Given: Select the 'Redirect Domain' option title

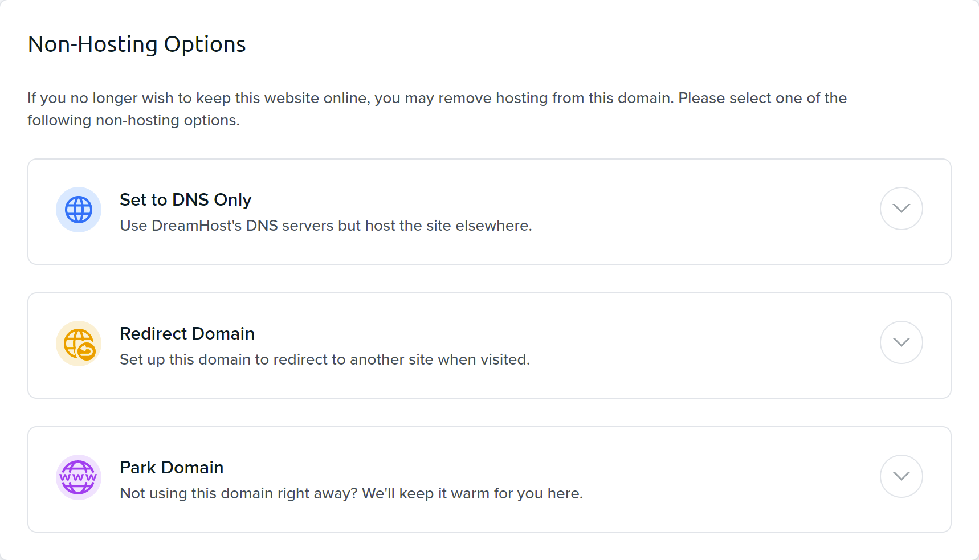Looking at the screenshot, I should [187, 334].
